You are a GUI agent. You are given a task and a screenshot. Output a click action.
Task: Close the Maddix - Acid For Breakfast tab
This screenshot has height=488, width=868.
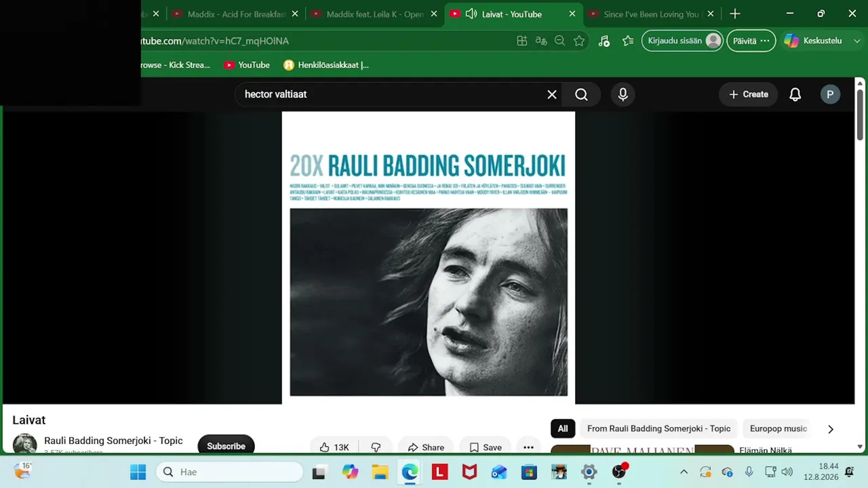click(294, 14)
